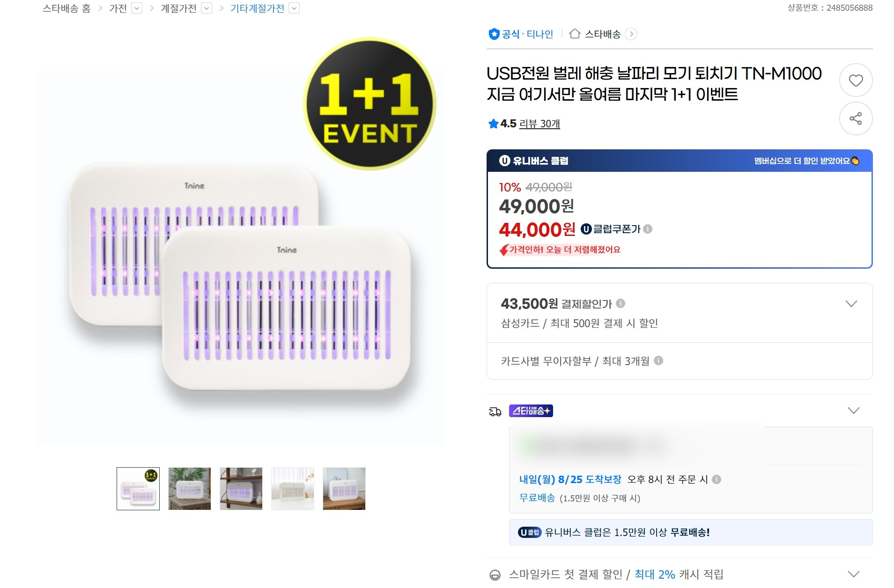The height and width of the screenshot is (588, 894).
Task: Expand 스마일카드 첫 결제 할인 section
Action: pos(854,574)
